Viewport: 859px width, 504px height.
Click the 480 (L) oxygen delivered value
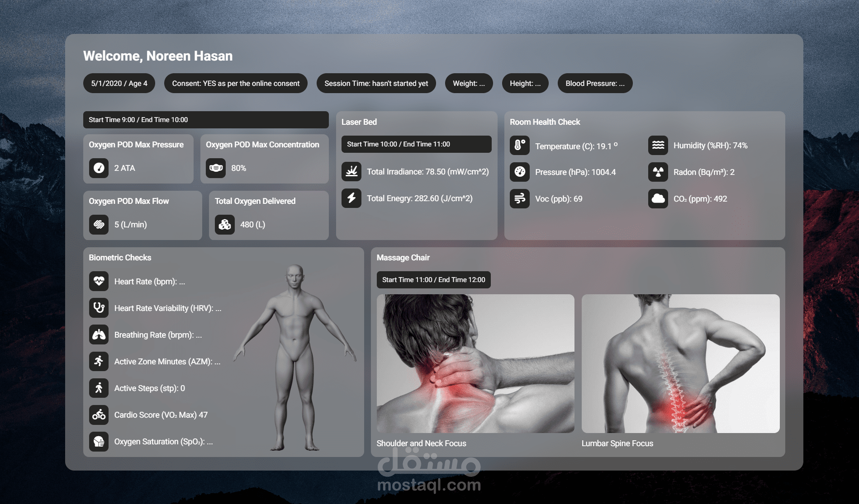point(252,225)
